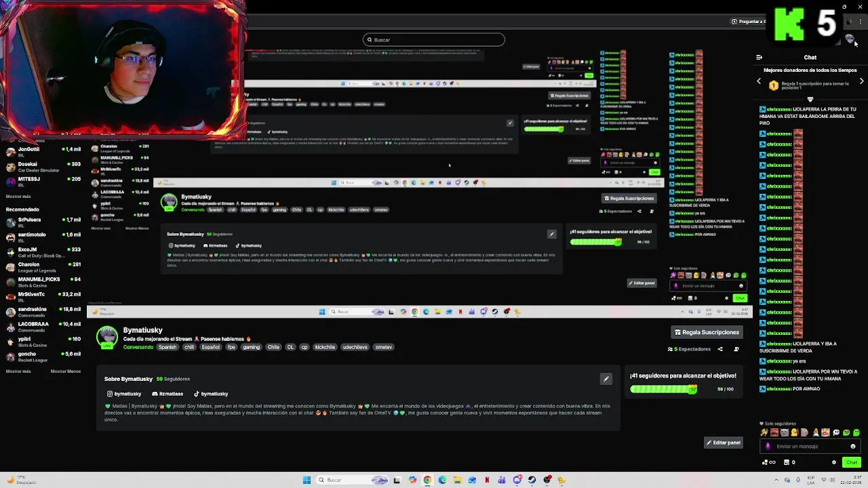Open goncho Rocket League channel in left sidebar
The height and width of the screenshot is (488, 868).
tap(42, 357)
